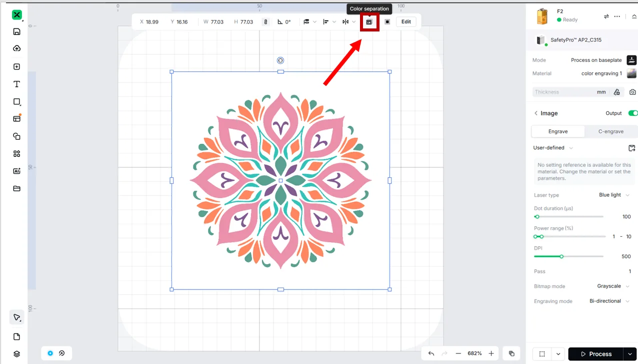
Task: Click the duplicate canvas icon bottom right
Action: tap(511, 354)
